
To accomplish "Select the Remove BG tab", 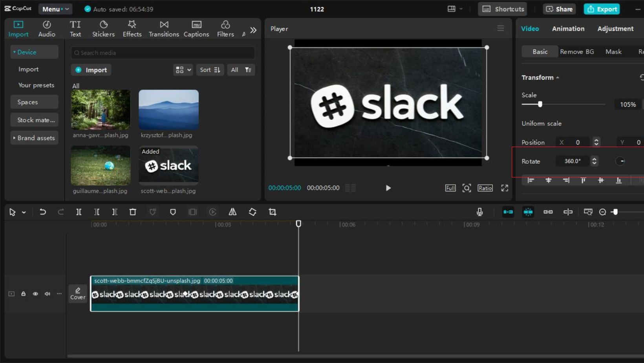I will (x=577, y=51).
